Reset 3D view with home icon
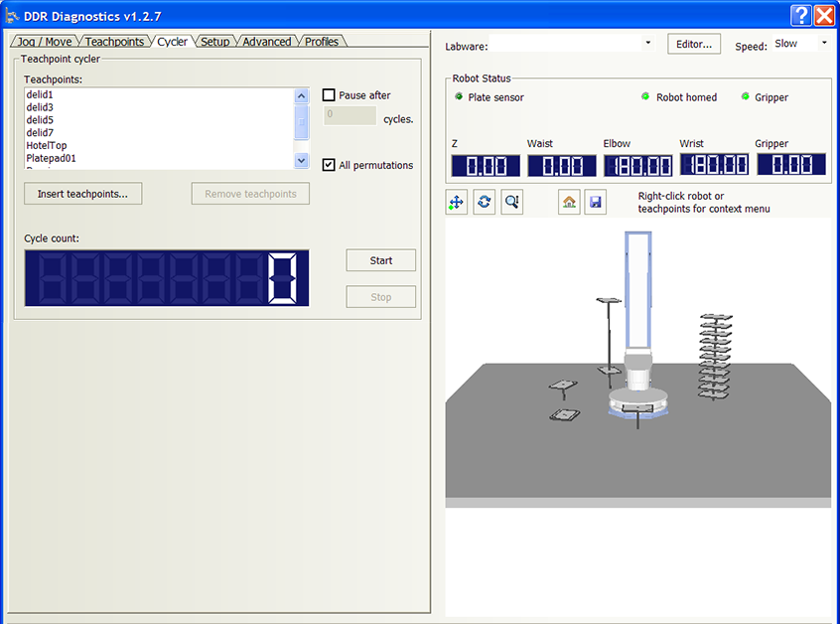 pyautogui.click(x=569, y=202)
